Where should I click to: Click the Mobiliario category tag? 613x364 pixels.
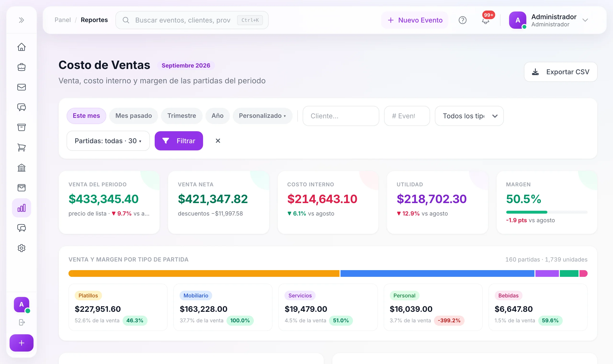196,296
